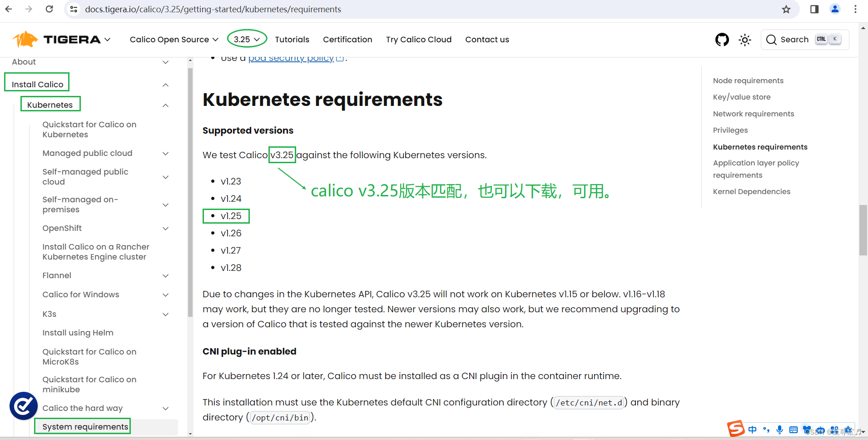
Task: Jump to Network requirements in TOC
Action: 754,114
